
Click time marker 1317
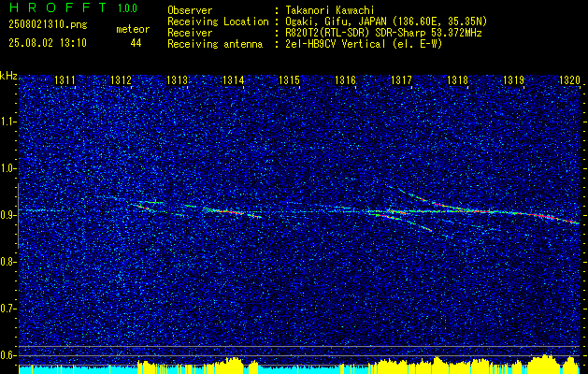(x=401, y=79)
